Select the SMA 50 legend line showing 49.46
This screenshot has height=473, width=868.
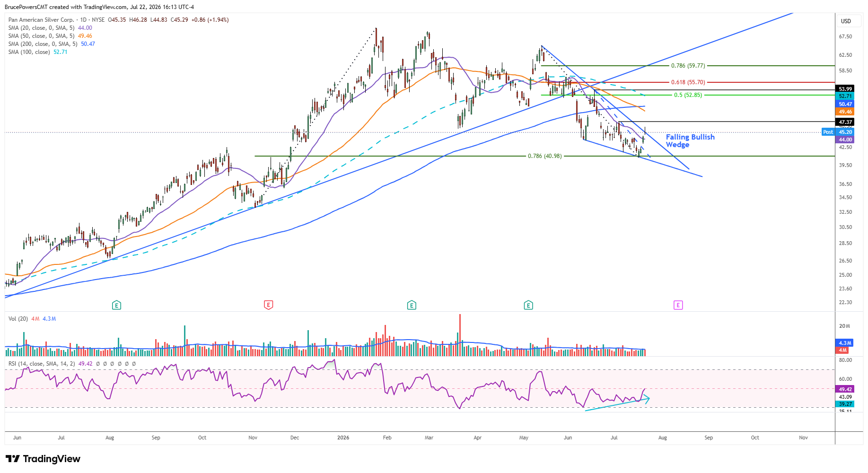(x=50, y=36)
